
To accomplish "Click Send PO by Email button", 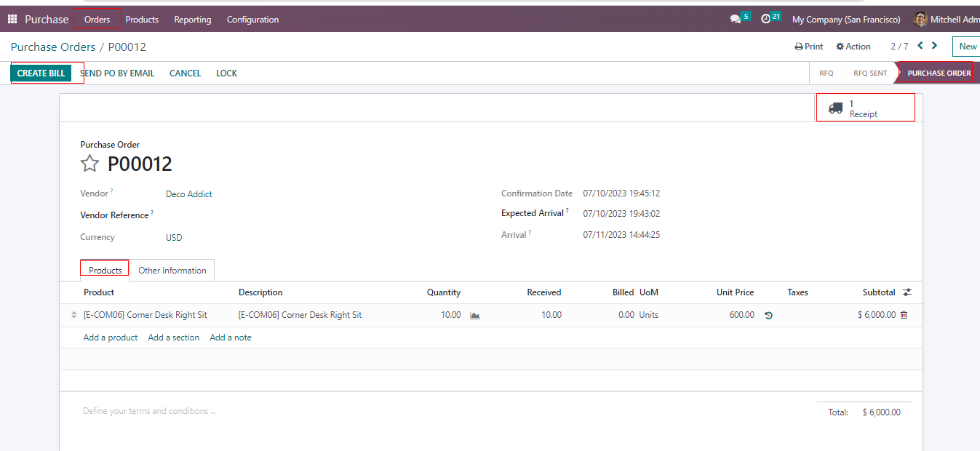I will click(117, 73).
